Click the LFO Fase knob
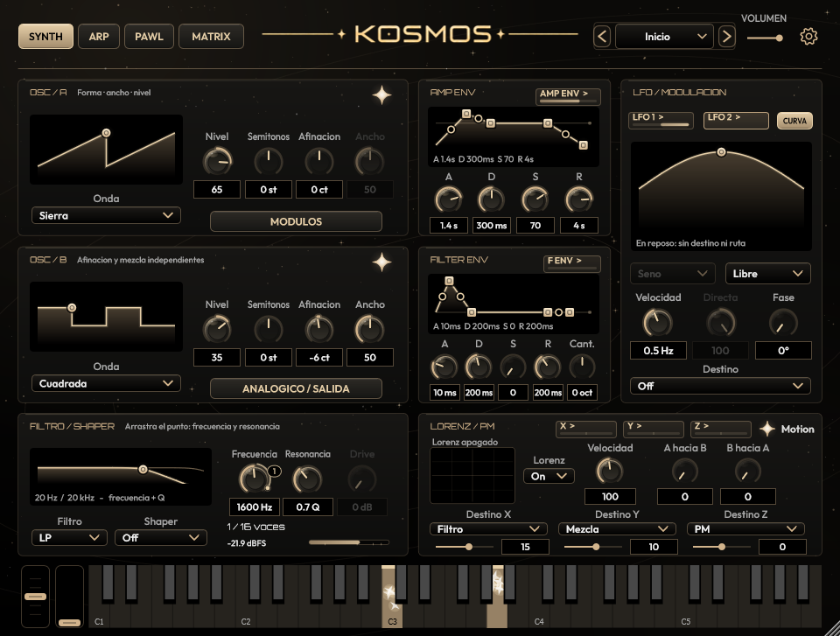 click(783, 322)
